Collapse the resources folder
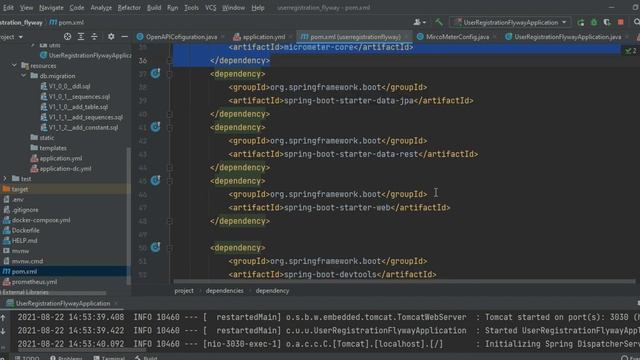This screenshot has height=360, width=640. coord(14,65)
